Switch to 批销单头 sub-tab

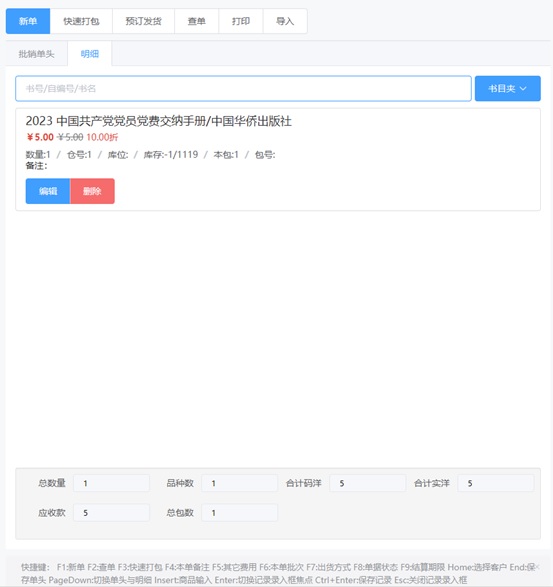click(x=37, y=54)
